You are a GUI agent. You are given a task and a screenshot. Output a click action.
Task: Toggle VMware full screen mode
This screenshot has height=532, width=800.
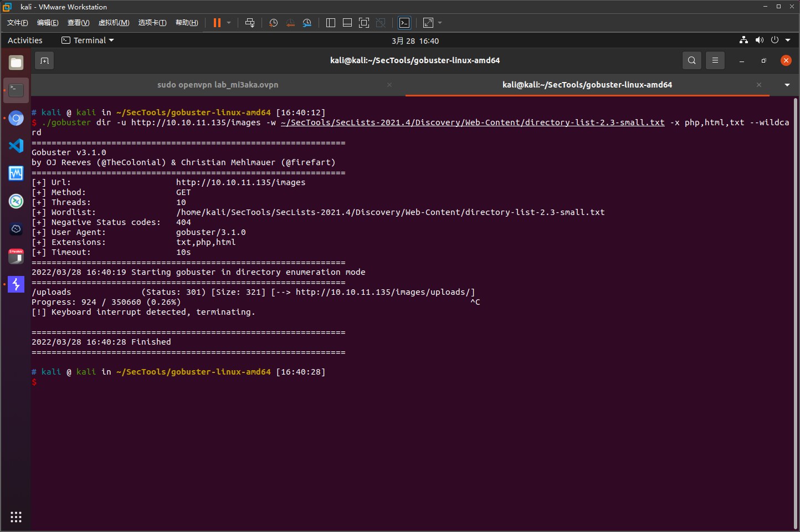(x=364, y=23)
